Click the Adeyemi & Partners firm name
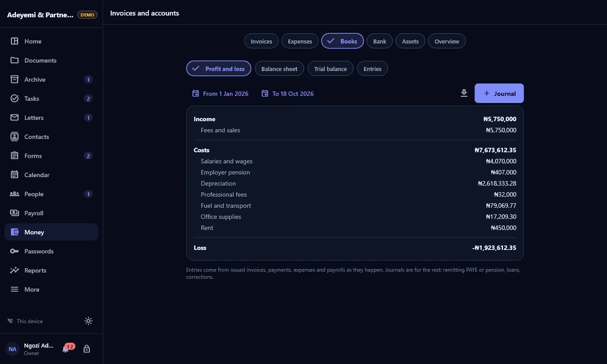The height and width of the screenshot is (364, 607). tap(40, 15)
